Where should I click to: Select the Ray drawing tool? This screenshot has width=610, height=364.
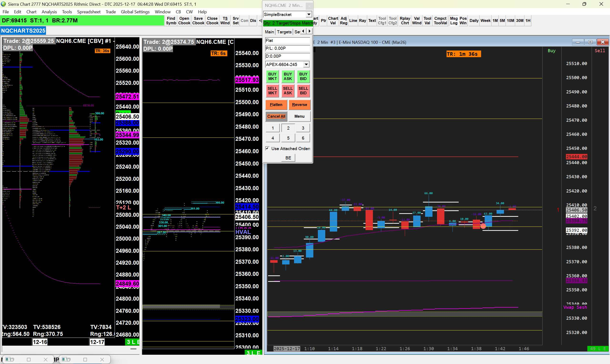362,20
